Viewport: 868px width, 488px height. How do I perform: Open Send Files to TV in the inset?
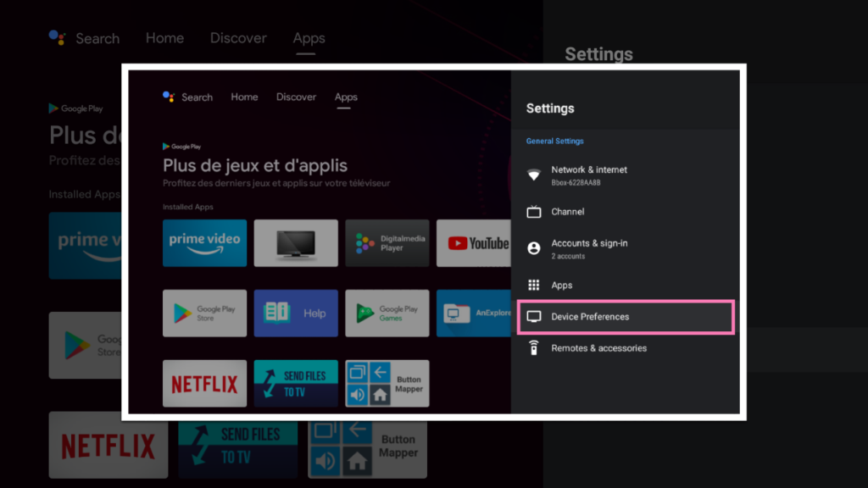[296, 384]
